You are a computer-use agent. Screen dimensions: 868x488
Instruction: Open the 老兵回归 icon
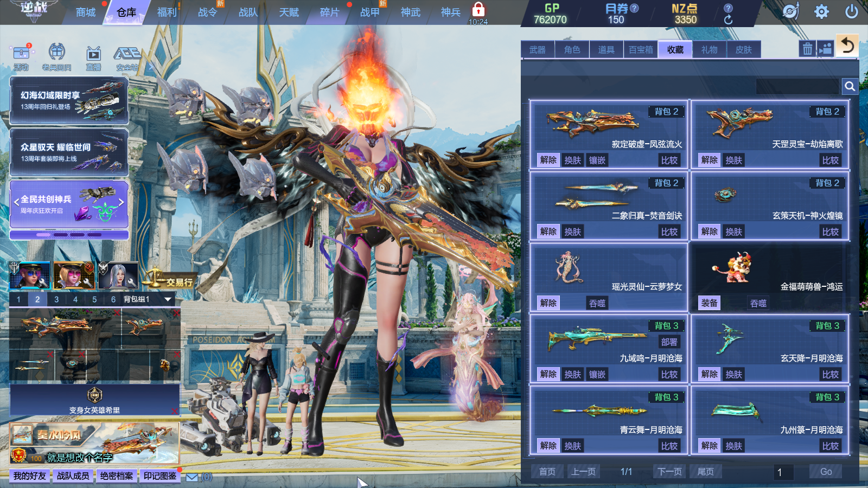pos(57,57)
